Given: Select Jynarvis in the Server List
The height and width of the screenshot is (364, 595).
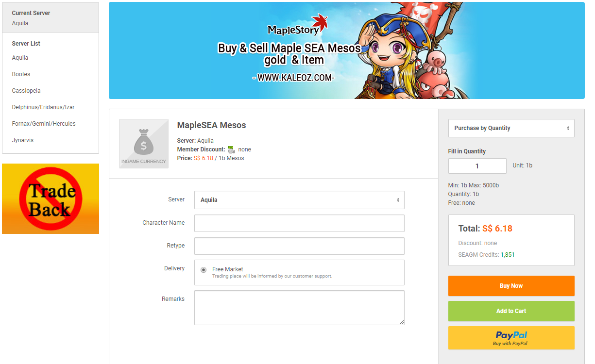Looking at the screenshot, I should coord(23,140).
